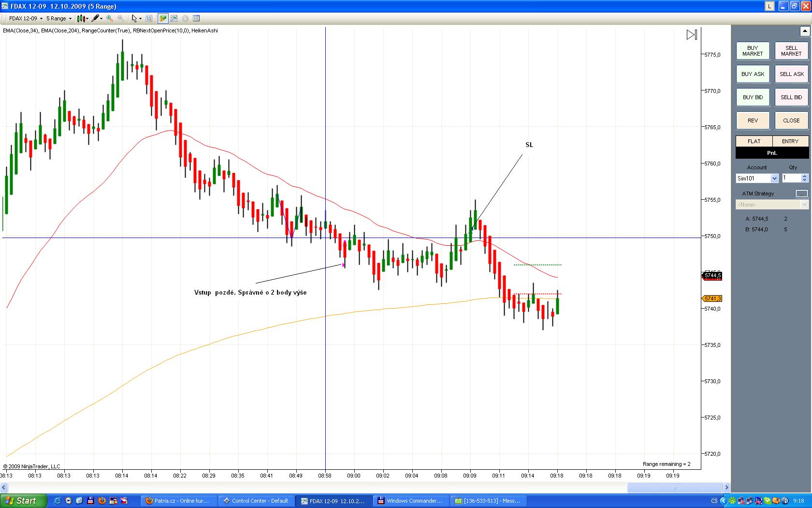The width and height of the screenshot is (812, 508).
Task: Click the greyed round strategies icon
Action: 185,18
